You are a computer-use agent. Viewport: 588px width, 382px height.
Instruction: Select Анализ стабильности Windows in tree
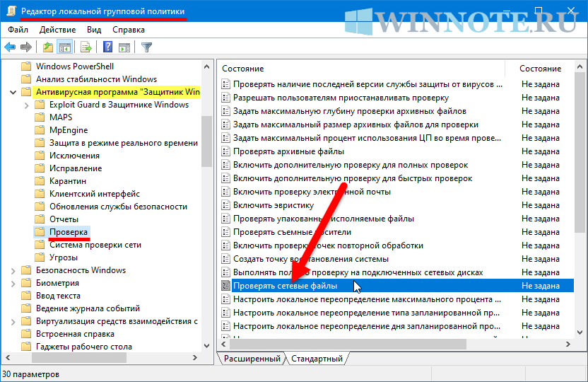(96, 79)
